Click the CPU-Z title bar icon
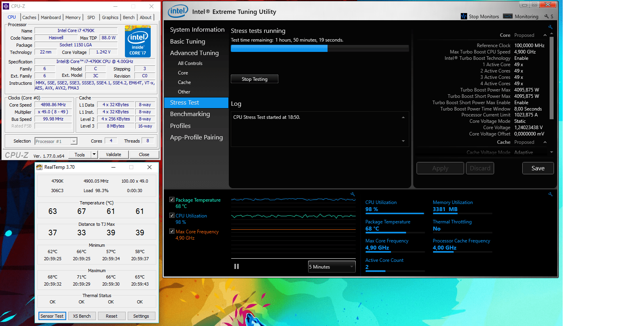Screen dimensions: 644x326 point(6,6)
